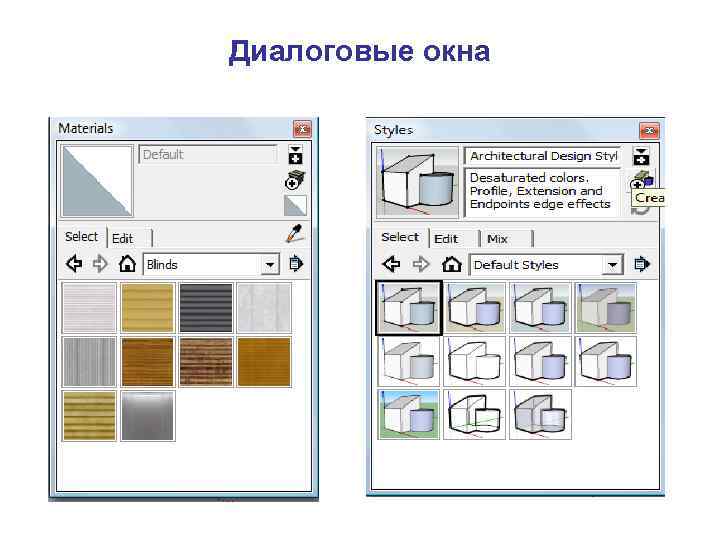The image size is (720, 540).
Task: Select third style thumbnail in first row
Action: (541, 308)
